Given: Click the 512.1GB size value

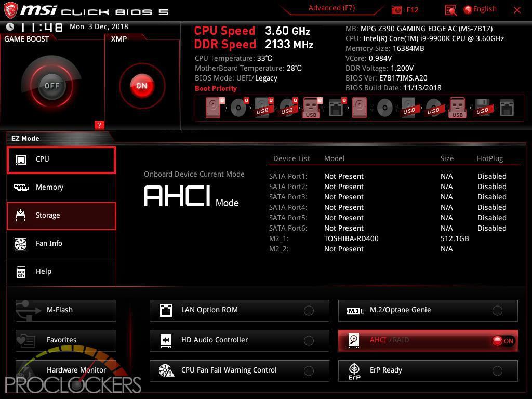Looking at the screenshot, I should [x=455, y=238].
